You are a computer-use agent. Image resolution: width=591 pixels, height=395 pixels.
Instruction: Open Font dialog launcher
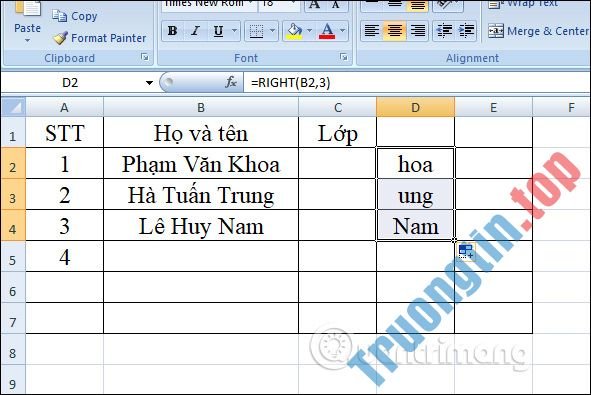coord(343,57)
